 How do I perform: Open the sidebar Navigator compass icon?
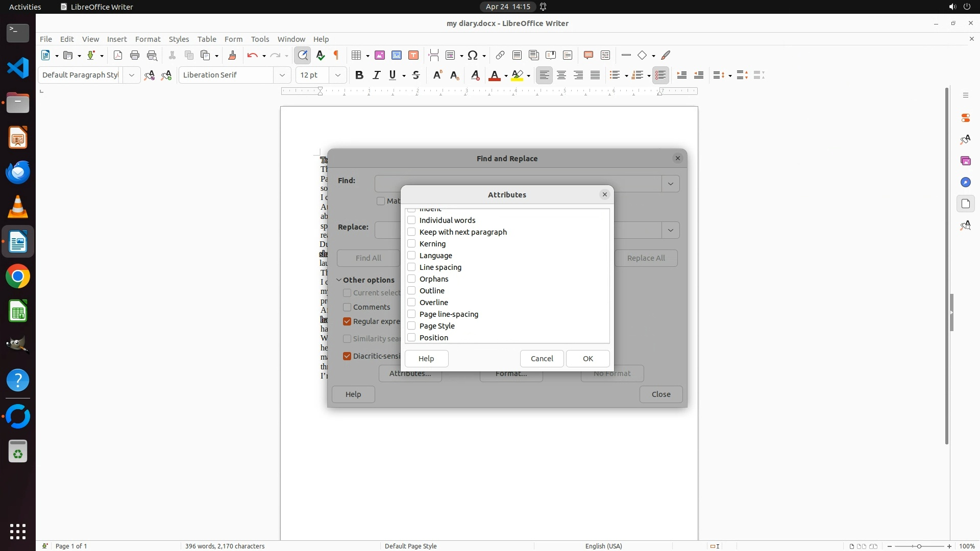point(965,182)
